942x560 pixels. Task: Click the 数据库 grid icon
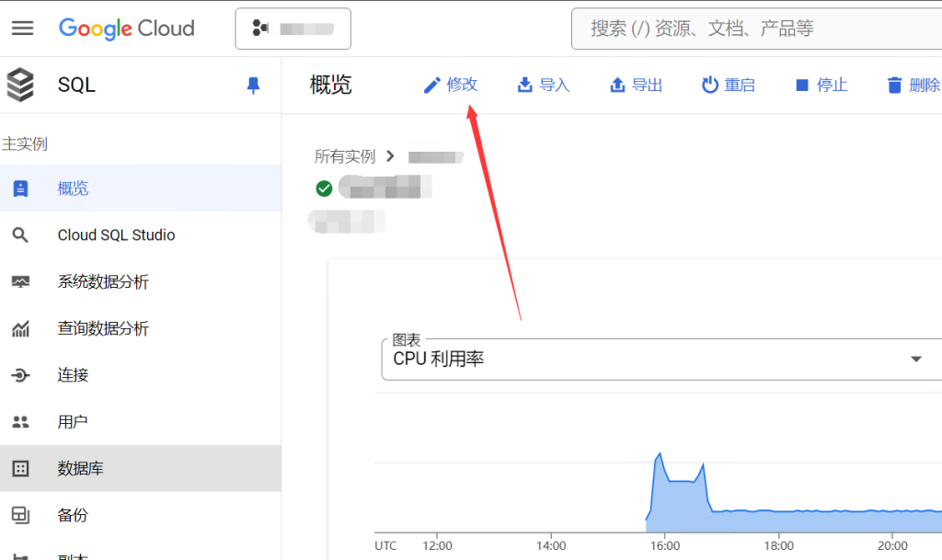coord(20,469)
